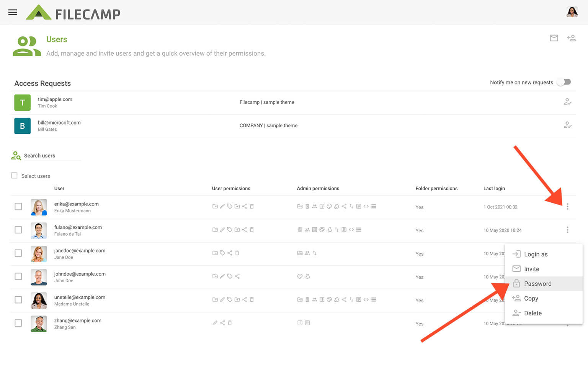Open the profile avatar at top right
The image size is (588, 368).
pyautogui.click(x=572, y=12)
